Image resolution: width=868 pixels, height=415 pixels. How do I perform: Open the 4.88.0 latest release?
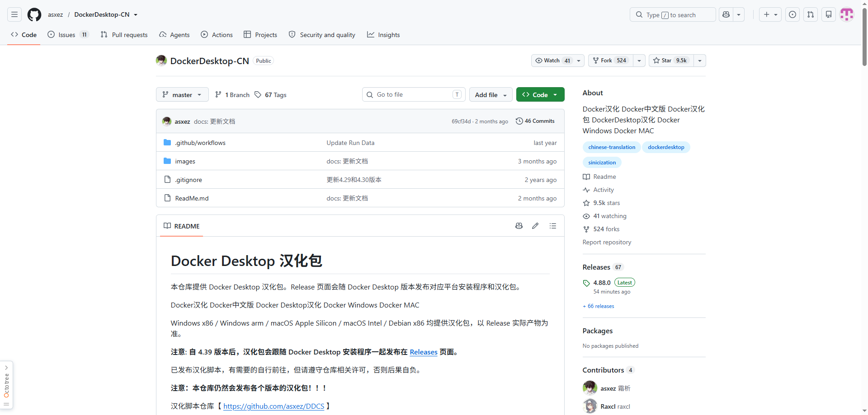602,283
